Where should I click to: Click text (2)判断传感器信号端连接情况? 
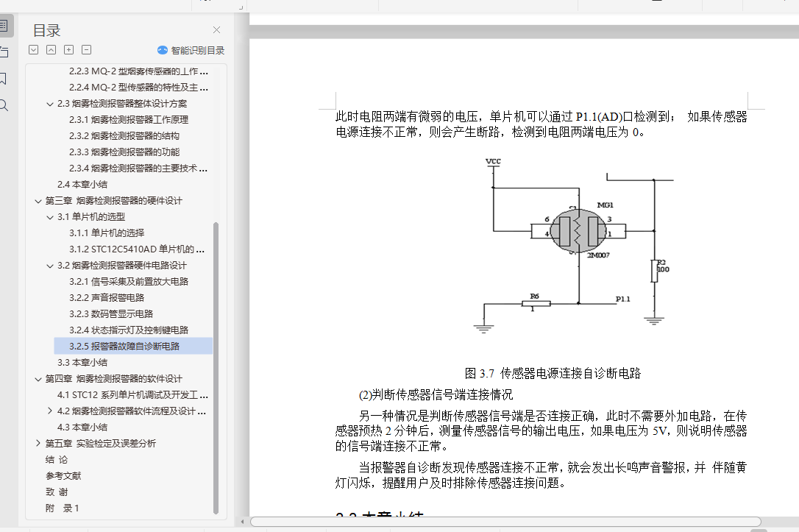[x=436, y=395]
